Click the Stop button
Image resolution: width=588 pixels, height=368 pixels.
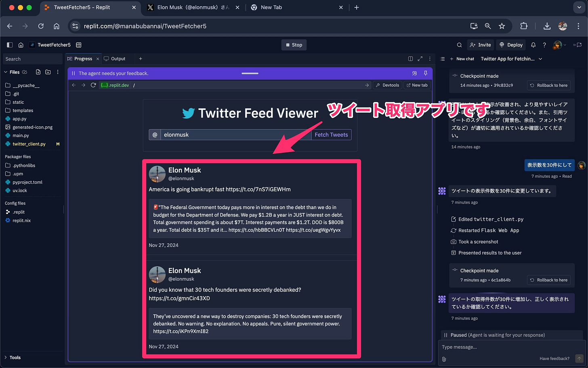(294, 45)
